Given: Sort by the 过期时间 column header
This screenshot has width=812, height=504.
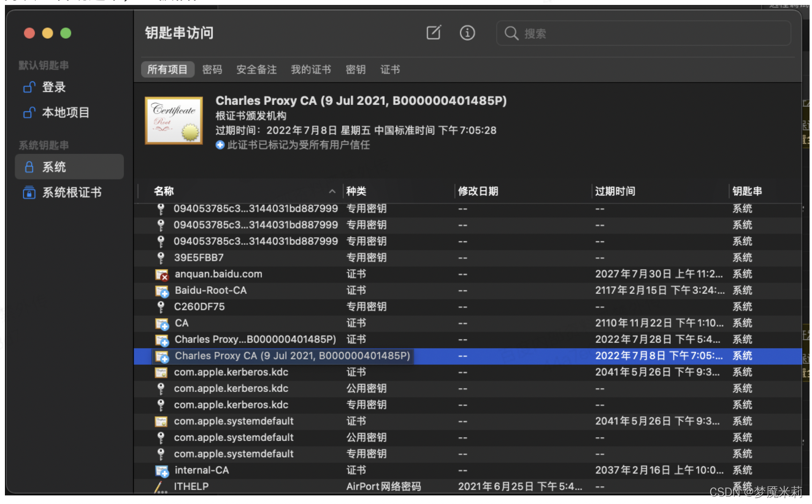Looking at the screenshot, I should click(615, 191).
